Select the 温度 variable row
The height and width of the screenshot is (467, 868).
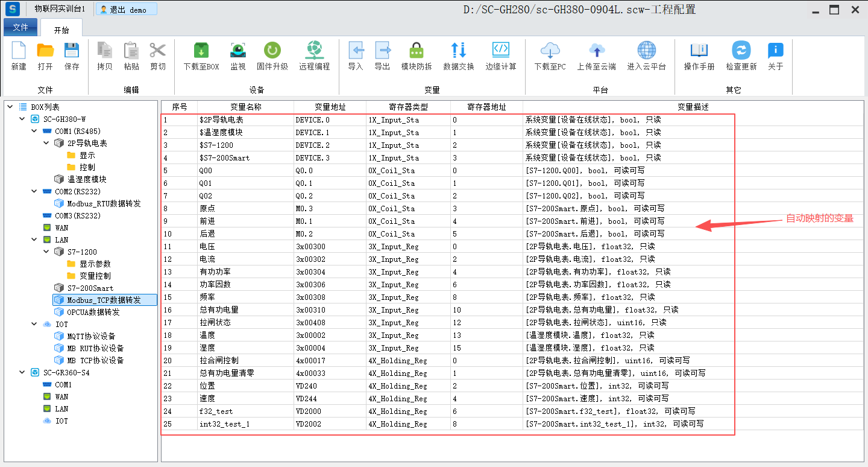tap(207, 335)
